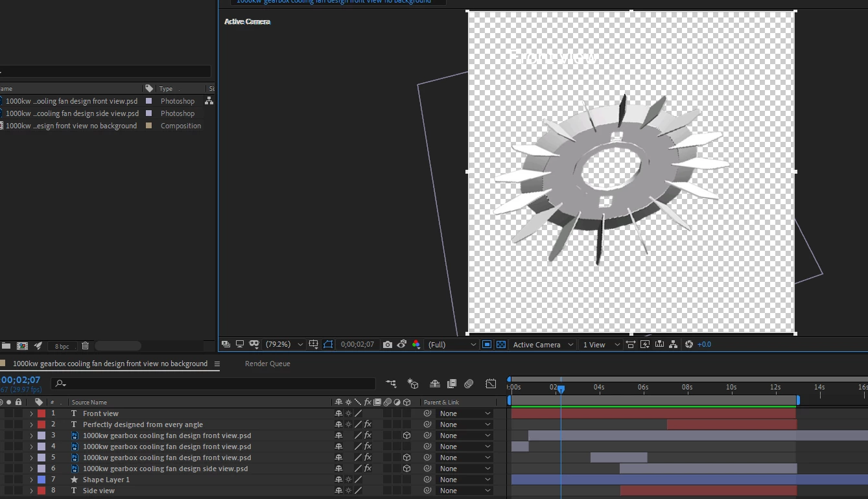Open Parent dropdown for the Front view layer
The image size is (868, 499).
click(465, 413)
